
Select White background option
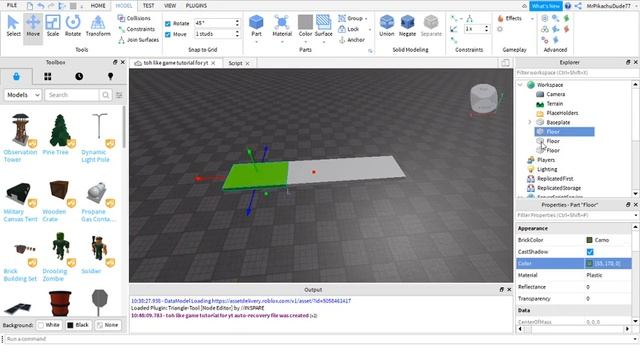tap(48, 325)
